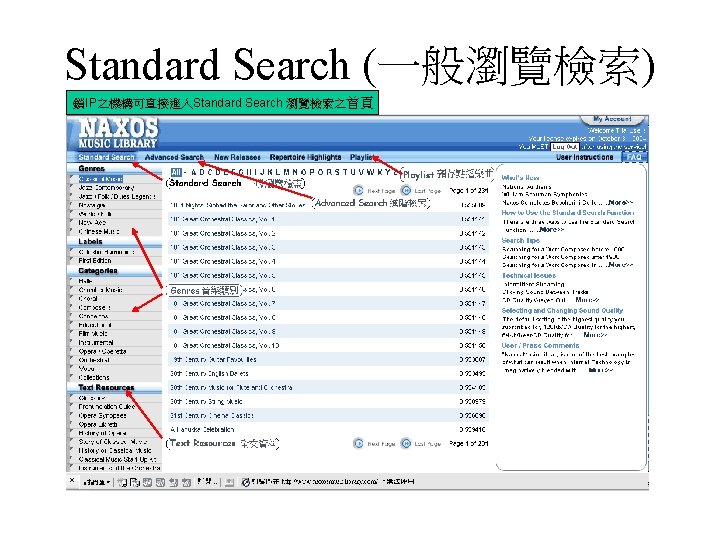Filter titles by letter S
Screen dimensions: 720x540
tap(337, 172)
